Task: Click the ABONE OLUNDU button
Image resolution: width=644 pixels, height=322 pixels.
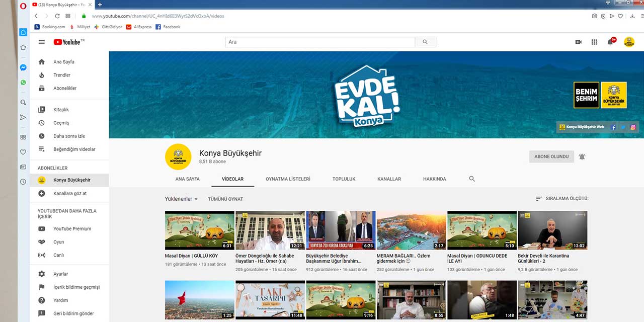Action: click(551, 156)
